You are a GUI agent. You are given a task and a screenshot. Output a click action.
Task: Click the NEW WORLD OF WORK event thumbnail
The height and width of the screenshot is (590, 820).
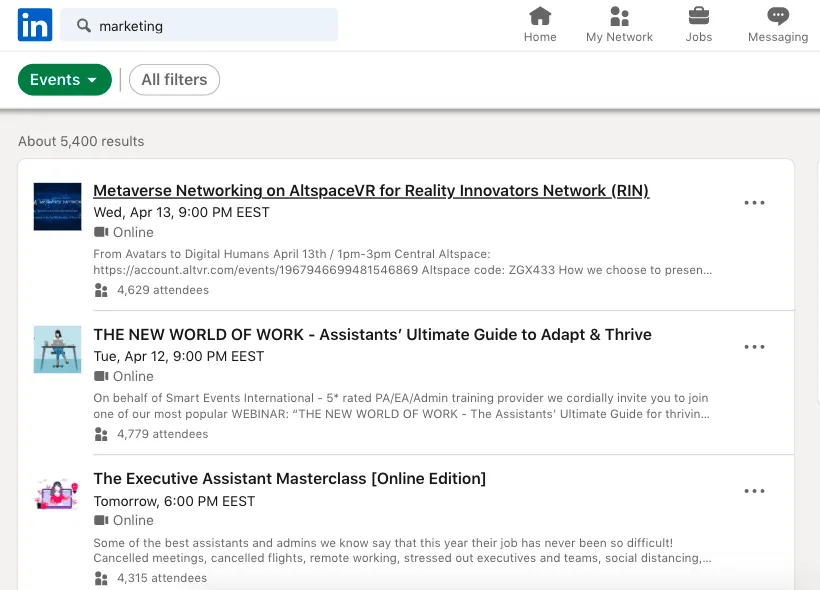58,349
